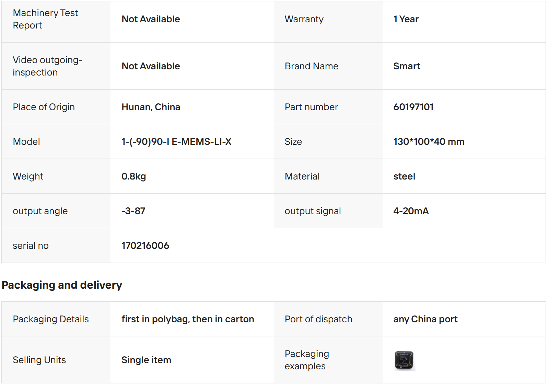Click the 'steel' material value

click(404, 176)
